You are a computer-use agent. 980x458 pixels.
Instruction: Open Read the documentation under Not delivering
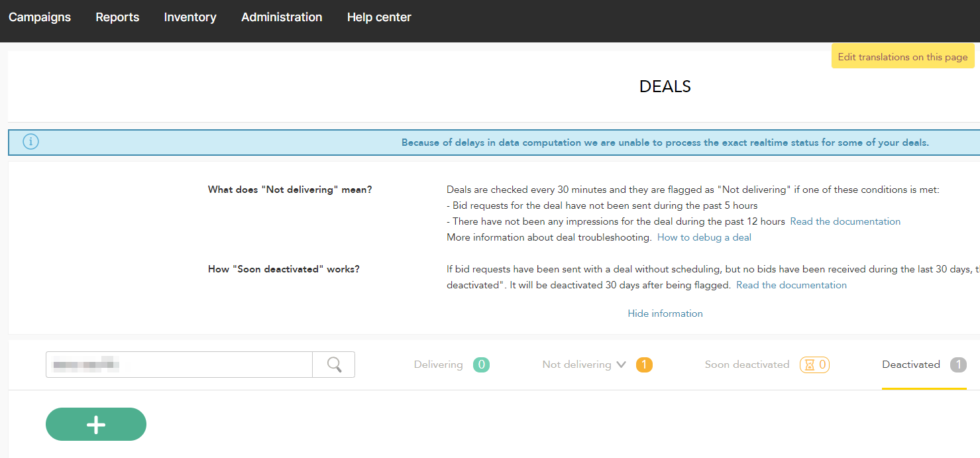tap(845, 221)
